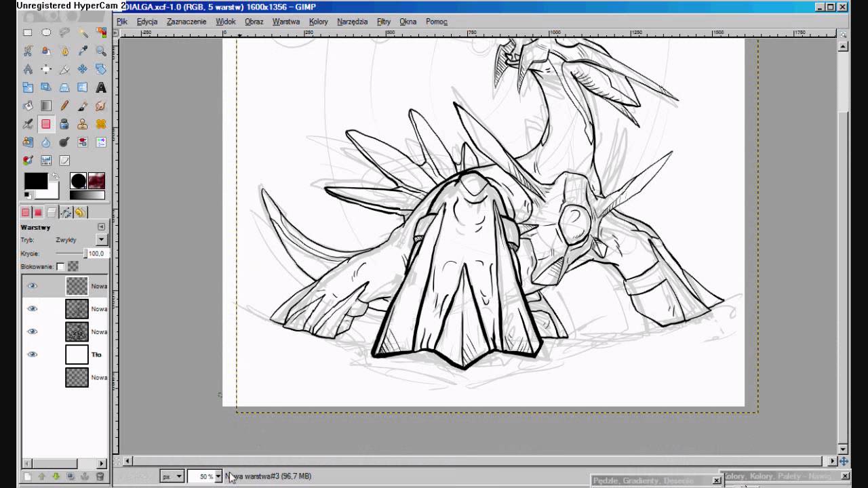
Task: Click the black foreground color swatch
Action: [35, 180]
